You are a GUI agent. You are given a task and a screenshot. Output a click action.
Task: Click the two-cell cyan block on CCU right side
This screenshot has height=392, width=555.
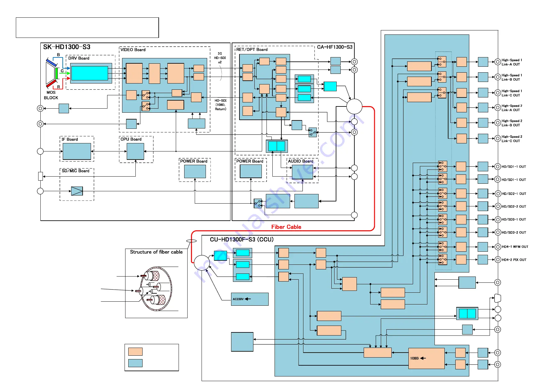coord(467,313)
